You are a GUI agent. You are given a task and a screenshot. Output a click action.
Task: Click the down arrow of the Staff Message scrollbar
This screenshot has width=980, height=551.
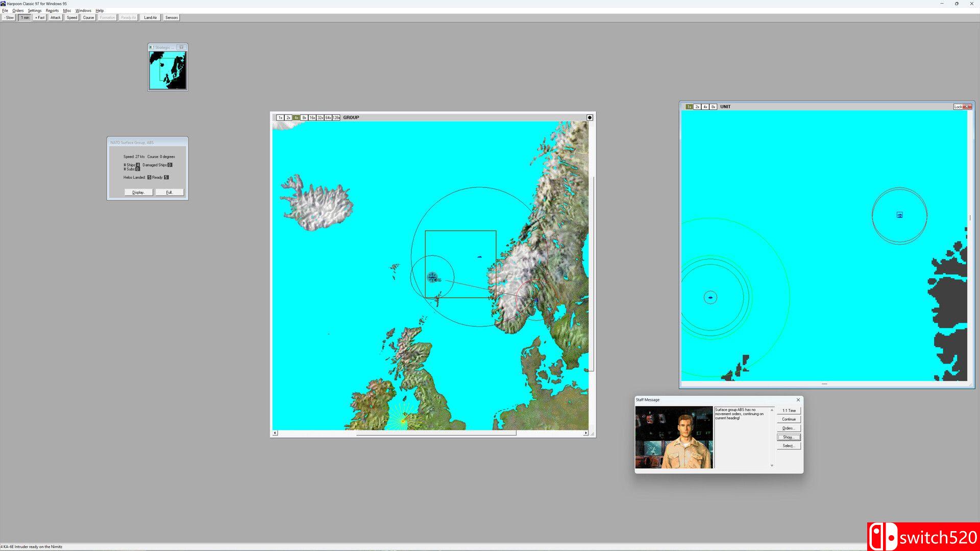[x=771, y=466]
